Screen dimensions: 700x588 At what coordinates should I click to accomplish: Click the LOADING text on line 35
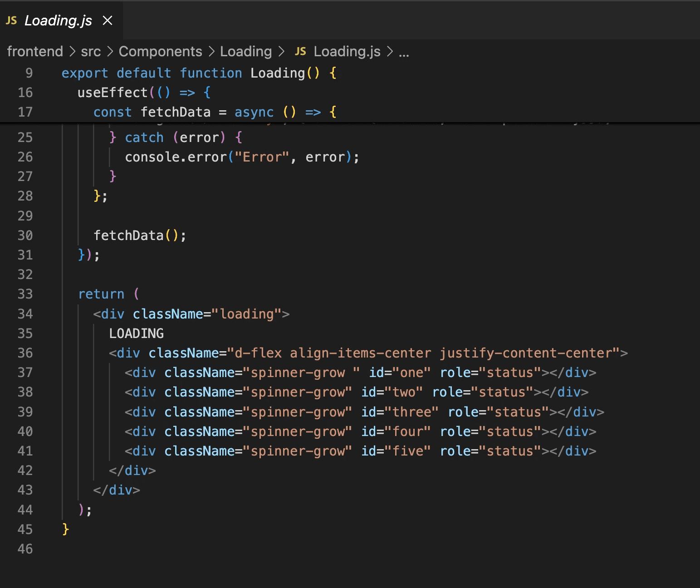point(137,333)
